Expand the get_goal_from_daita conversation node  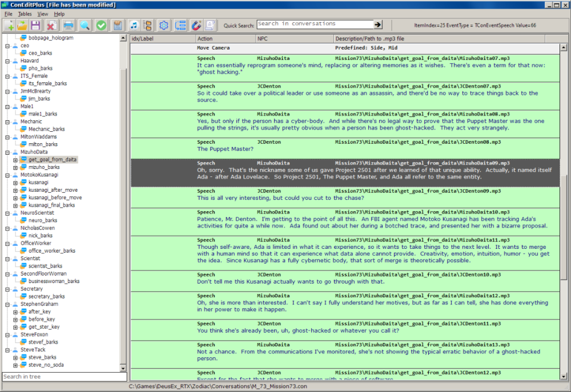(15, 160)
